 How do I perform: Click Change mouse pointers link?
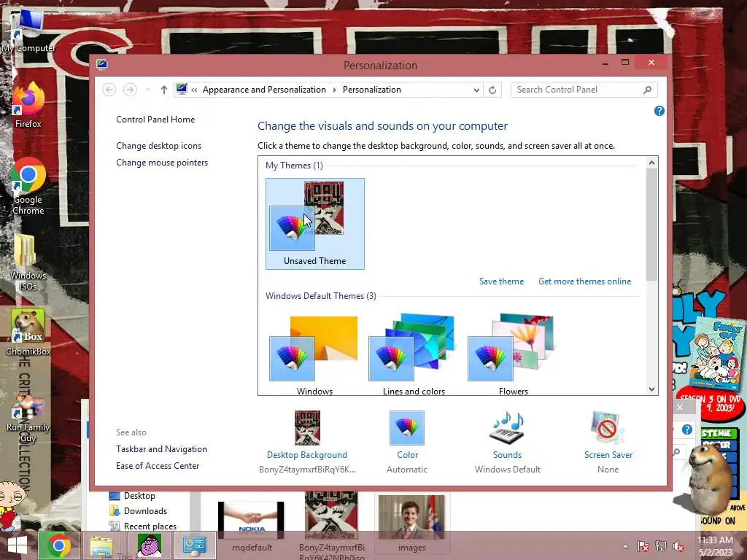coord(162,163)
